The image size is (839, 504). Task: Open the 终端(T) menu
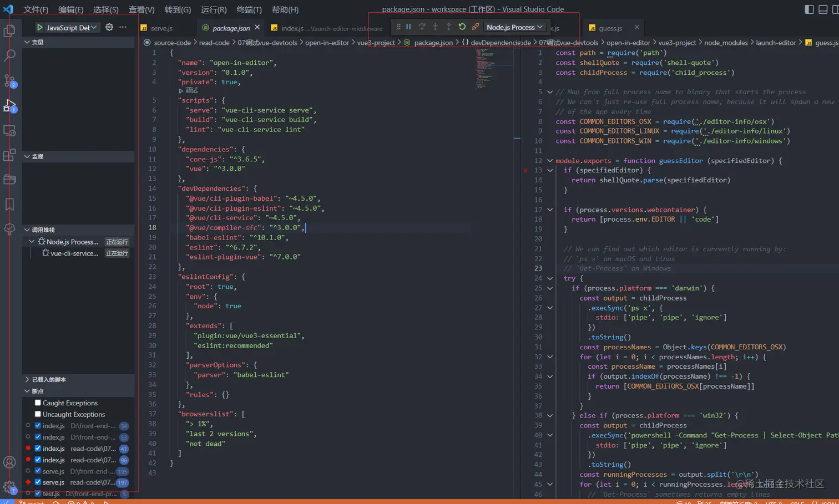tap(249, 9)
